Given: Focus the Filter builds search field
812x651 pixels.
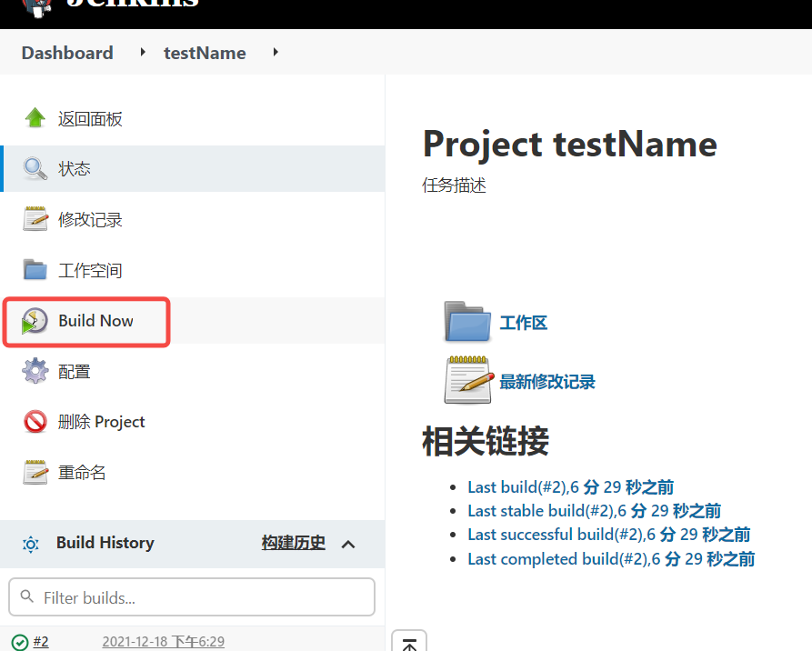Looking at the screenshot, I should pos(192,597).
